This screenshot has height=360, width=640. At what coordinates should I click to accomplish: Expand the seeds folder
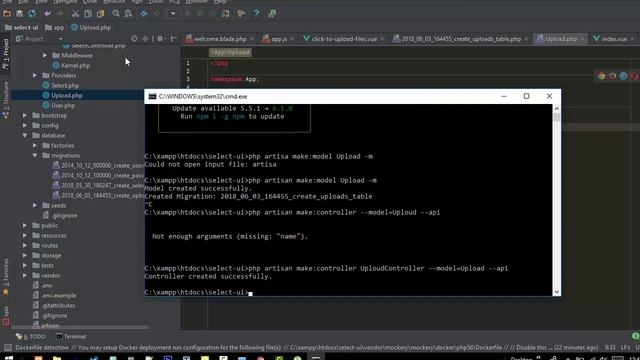(x=35, y=205)
